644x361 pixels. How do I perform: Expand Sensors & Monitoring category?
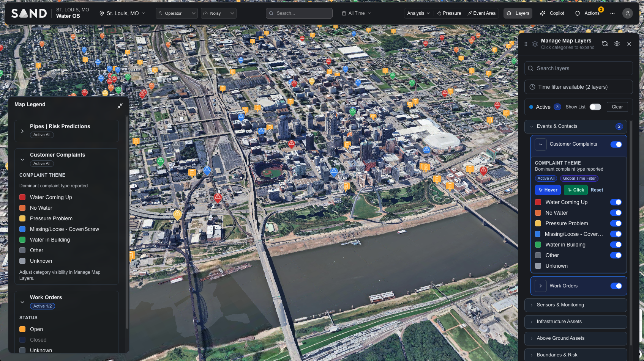tap(576, 305)
